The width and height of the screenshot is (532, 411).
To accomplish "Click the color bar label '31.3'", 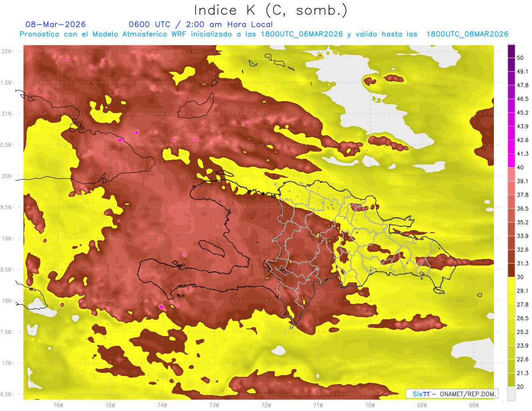I will pos(523,263).
